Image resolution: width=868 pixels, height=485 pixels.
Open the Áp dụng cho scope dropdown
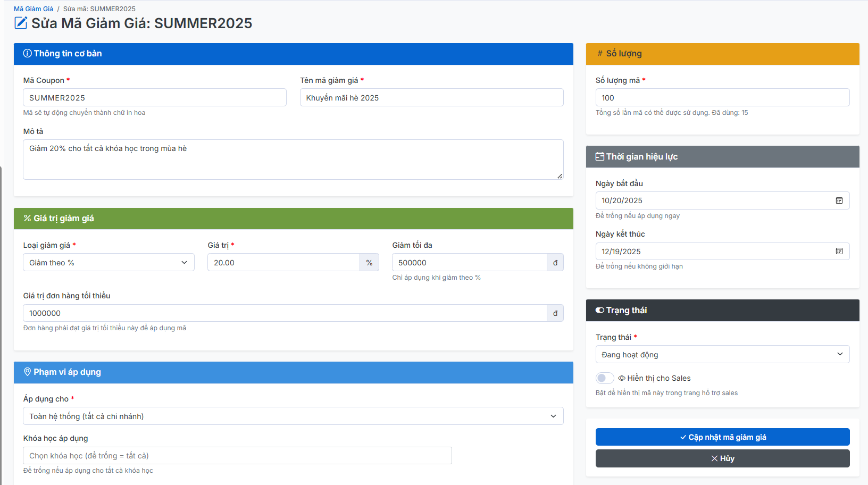(x=293, y=416)
